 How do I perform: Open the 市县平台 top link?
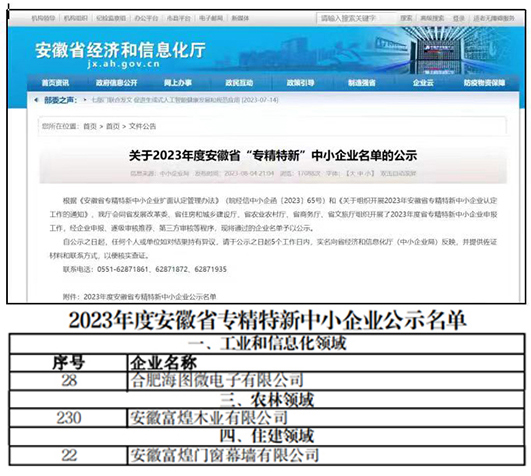tap(178, 18)
